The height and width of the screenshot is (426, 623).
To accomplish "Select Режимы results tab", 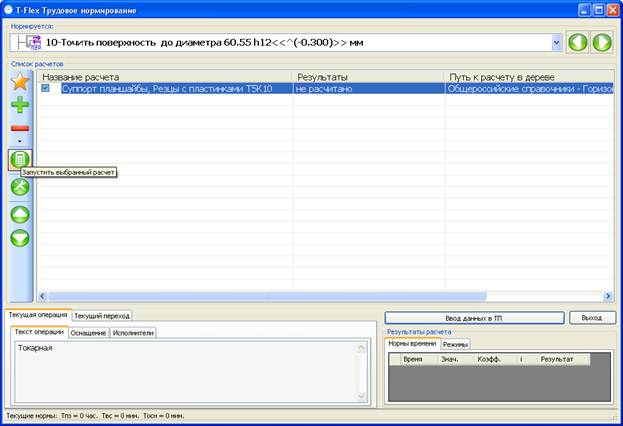I will coord(455,345).
